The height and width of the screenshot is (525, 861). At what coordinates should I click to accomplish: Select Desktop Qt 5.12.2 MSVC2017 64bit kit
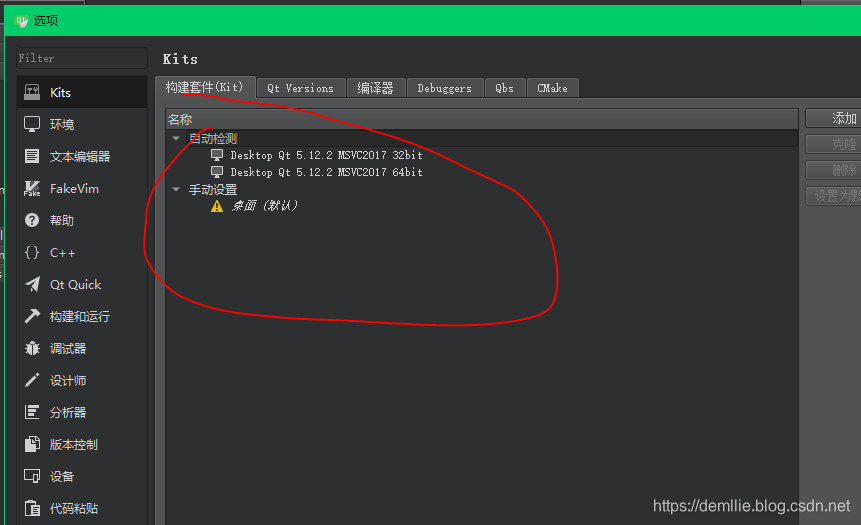(x=326, y=172)
